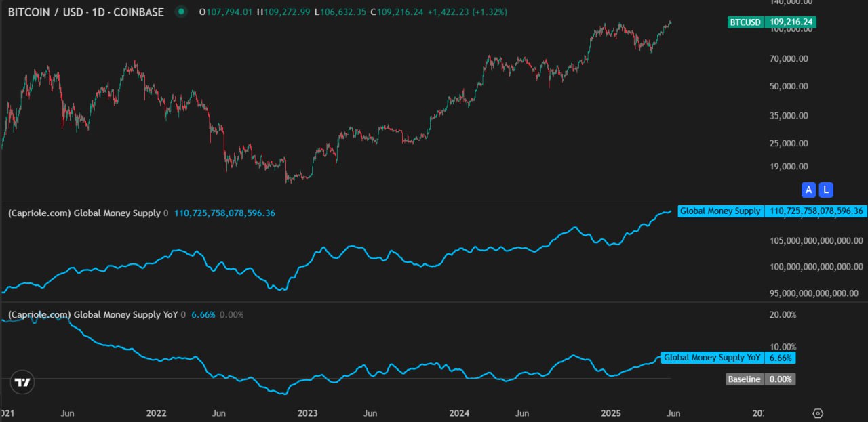Click the 6.66% value in the YoY legend
The height and width of the screenshot is (422, 868).
tap(203, 315)
